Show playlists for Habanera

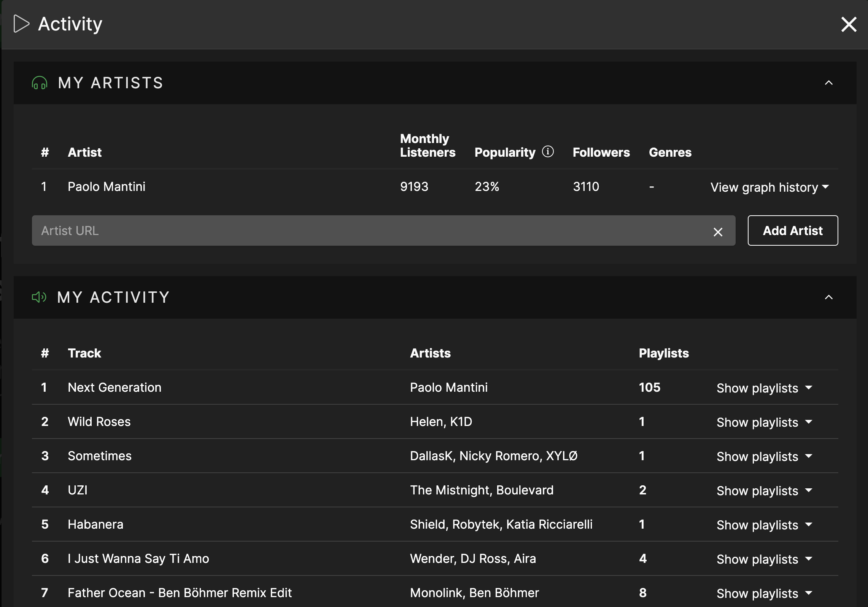point(765,525)
